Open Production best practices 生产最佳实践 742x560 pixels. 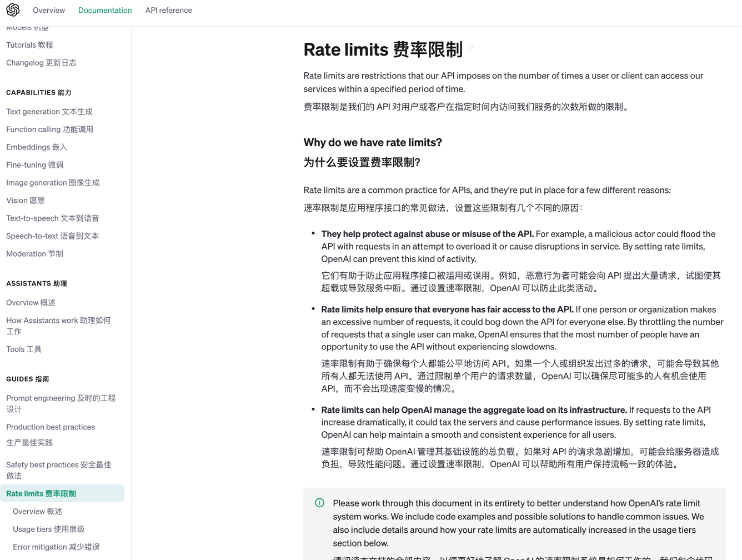click(x=51, y=435)
